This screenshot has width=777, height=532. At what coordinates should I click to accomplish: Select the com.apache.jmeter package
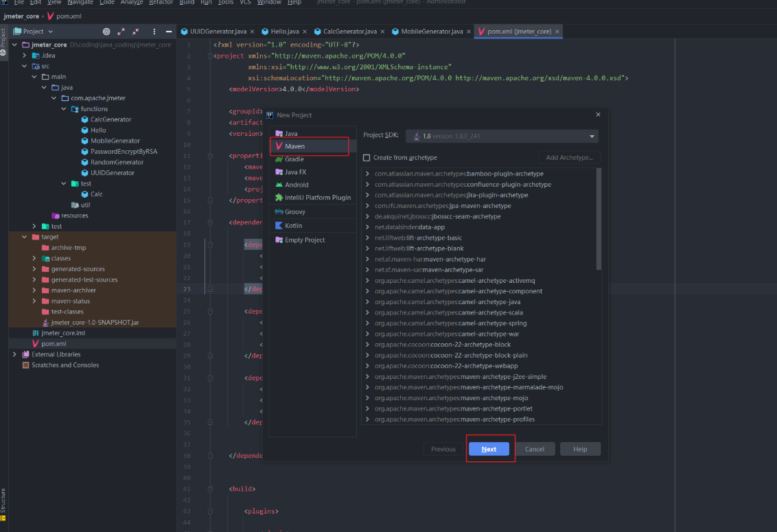point(93,98)
